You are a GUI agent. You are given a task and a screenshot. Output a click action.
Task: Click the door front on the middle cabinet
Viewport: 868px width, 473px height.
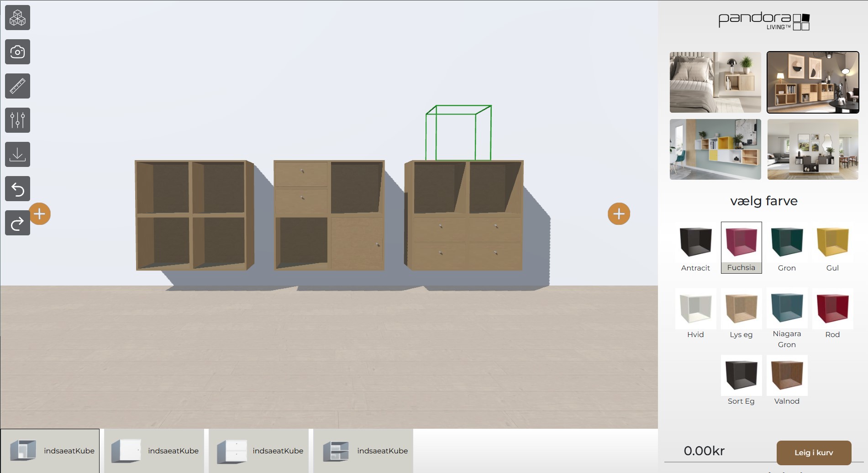click(357, 243)
